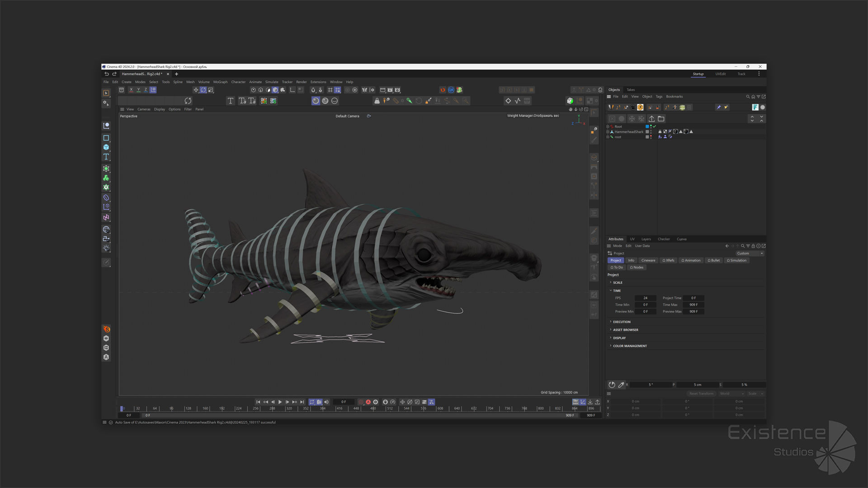Viewport: 868px width, 488px height.
Task: Select the Text tool in left palette
Action: point(106,157)
